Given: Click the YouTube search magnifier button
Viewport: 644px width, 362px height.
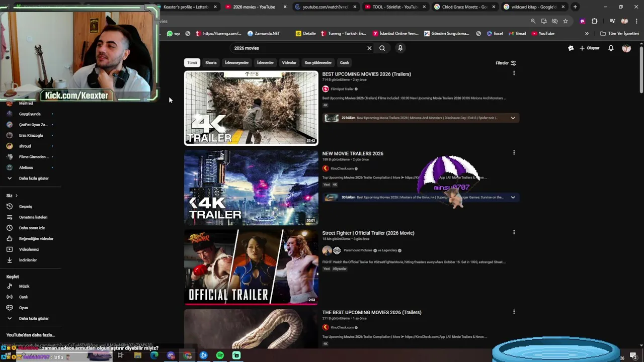Looking at the screenshot, I should (x=382, y=48).
